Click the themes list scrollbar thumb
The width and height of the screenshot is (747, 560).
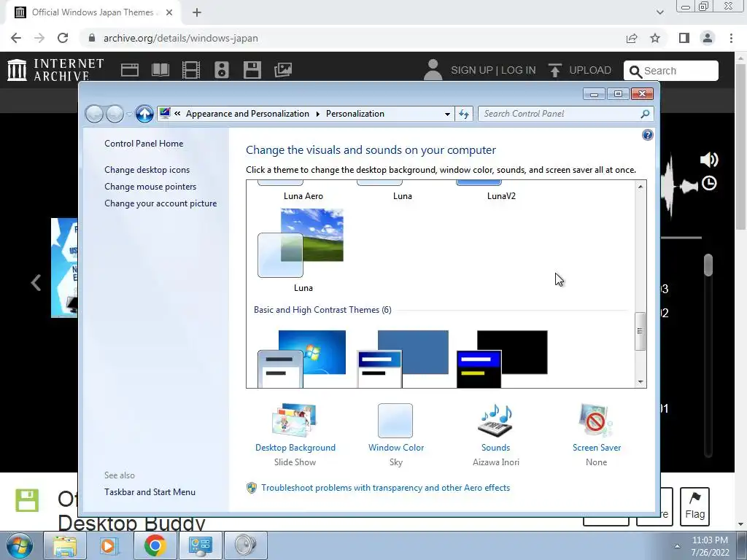[x=640, y=332]
